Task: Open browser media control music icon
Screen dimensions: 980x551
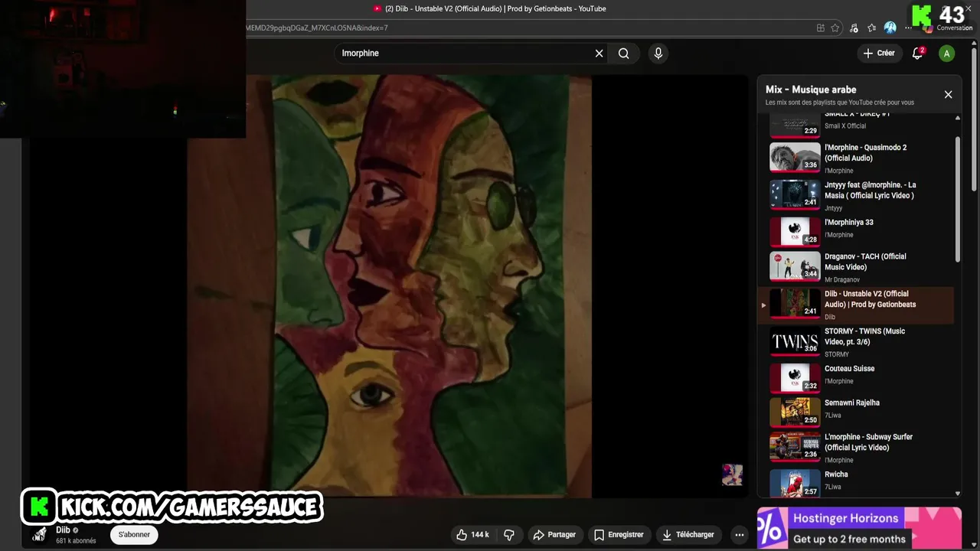Action: [x=854, y=28]
